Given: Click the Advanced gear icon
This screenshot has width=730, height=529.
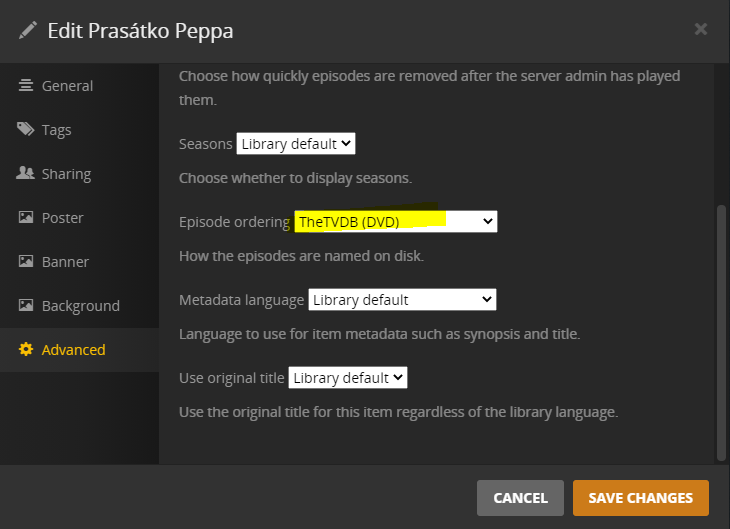Looking at the screenshot, I should point(26,350).
